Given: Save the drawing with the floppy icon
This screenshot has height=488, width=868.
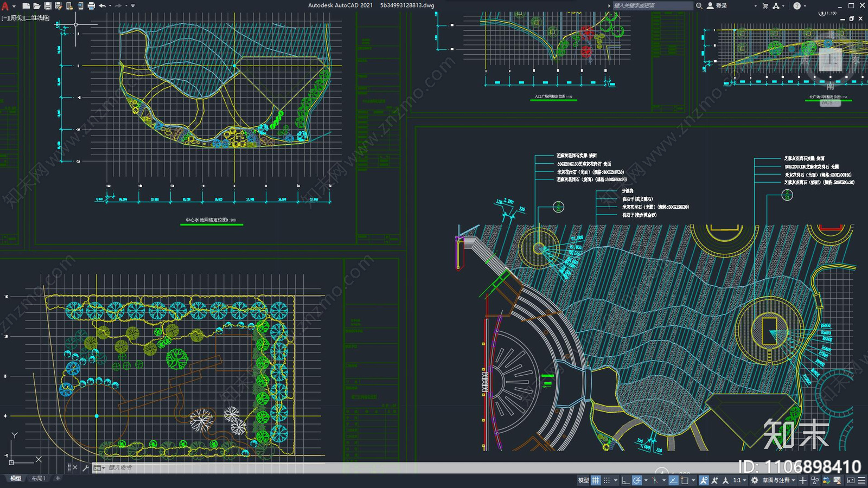Looking at the screenshot, I should [47, 6].
